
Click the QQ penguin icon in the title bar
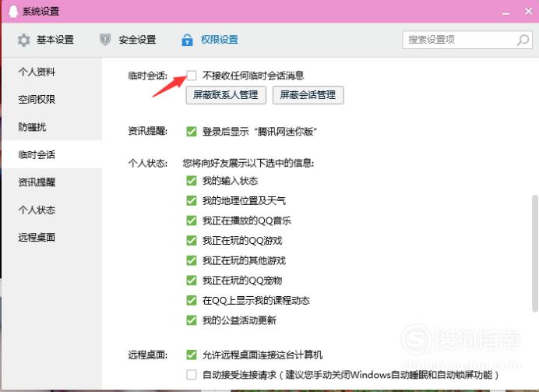click(x=13, y=11)
